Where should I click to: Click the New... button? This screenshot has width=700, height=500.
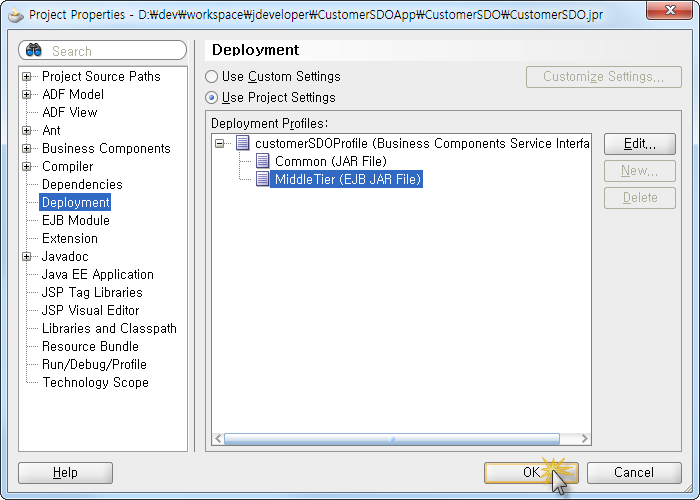point(640,171)
